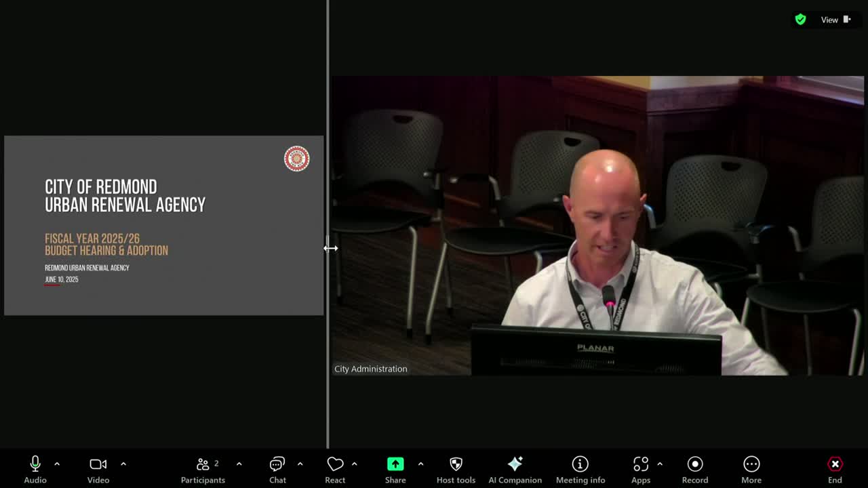868x488 pixels.
Task: Check the green encryption shield icon
Action: coord(801,20)
